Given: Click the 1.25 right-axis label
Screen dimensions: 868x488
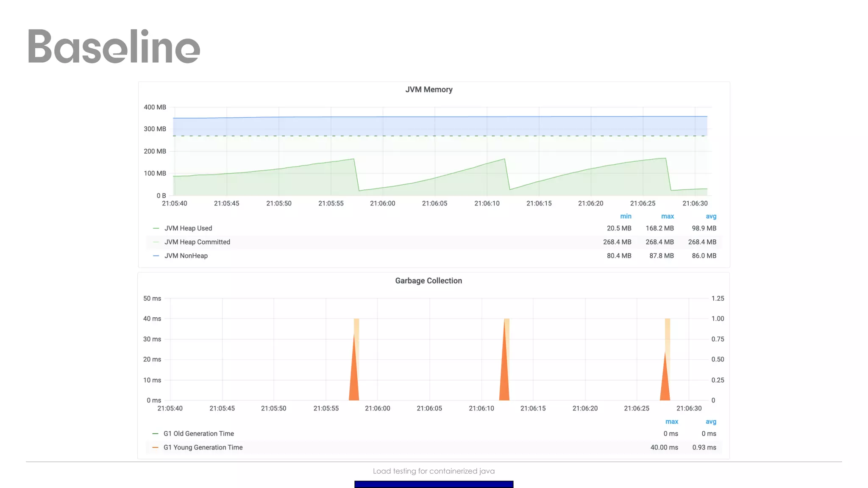Looking at the screenshot, I should tap(718, 299).
